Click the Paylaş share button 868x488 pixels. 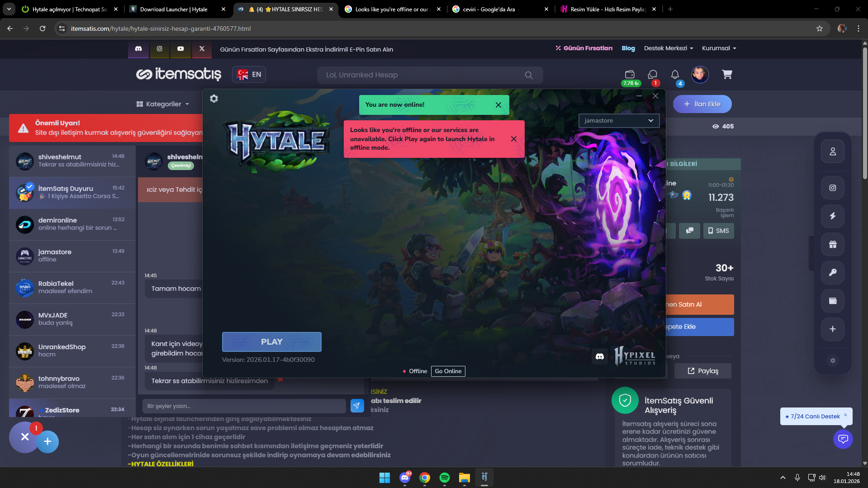[x=703, y=371]
